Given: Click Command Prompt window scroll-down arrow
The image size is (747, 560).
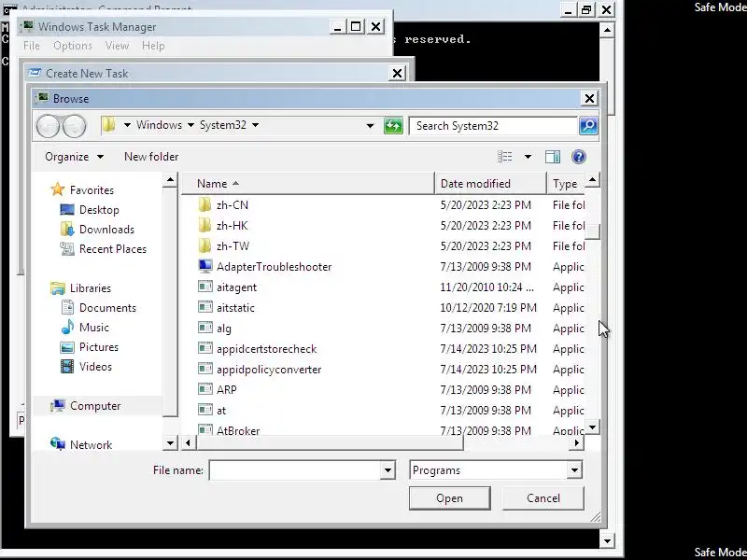Looking at the screenshot, I should coord(607,541).
